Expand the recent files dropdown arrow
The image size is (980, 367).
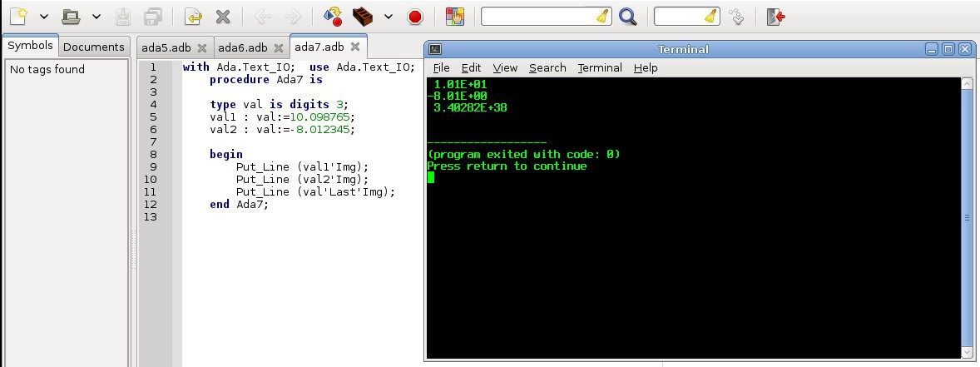pyautogui.click(x=97, y=17)
